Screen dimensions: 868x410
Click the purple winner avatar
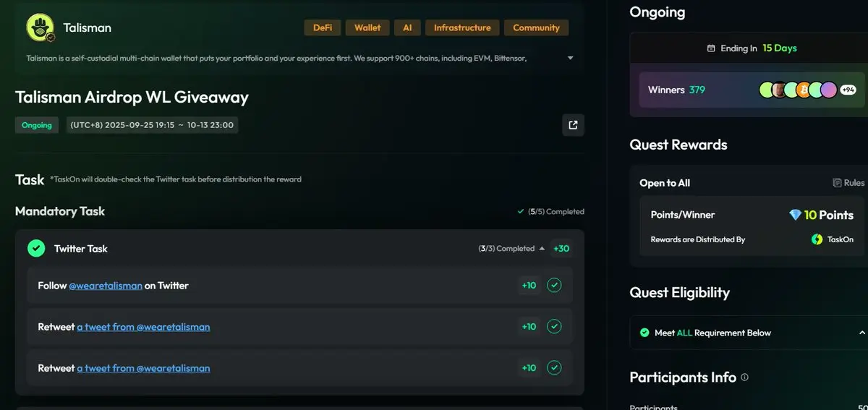coord(829,90)
